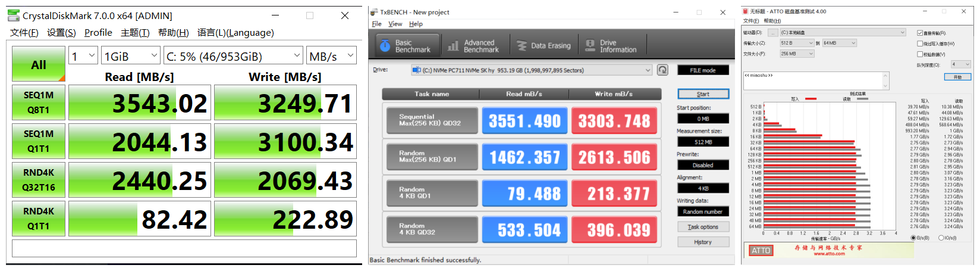Click the 512 MB measurement size field

click(x=703, y=142)
